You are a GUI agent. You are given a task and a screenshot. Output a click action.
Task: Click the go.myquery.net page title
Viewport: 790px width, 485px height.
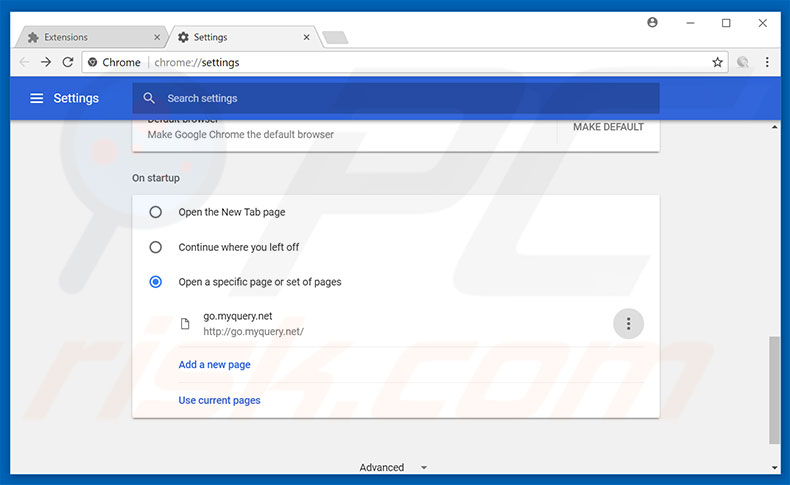pyautogui.click(x=237, y=316)
